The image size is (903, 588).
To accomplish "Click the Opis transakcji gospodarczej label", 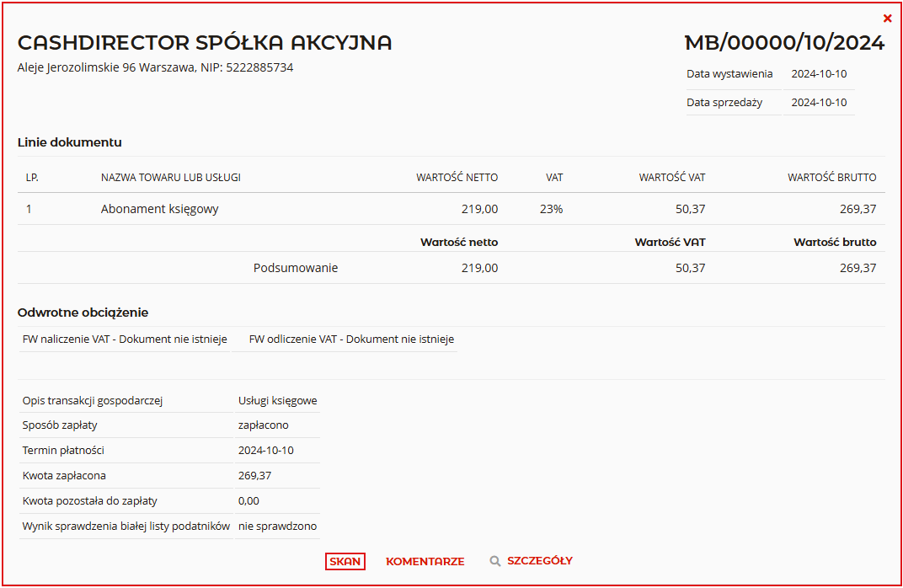I will coord(93,400).
